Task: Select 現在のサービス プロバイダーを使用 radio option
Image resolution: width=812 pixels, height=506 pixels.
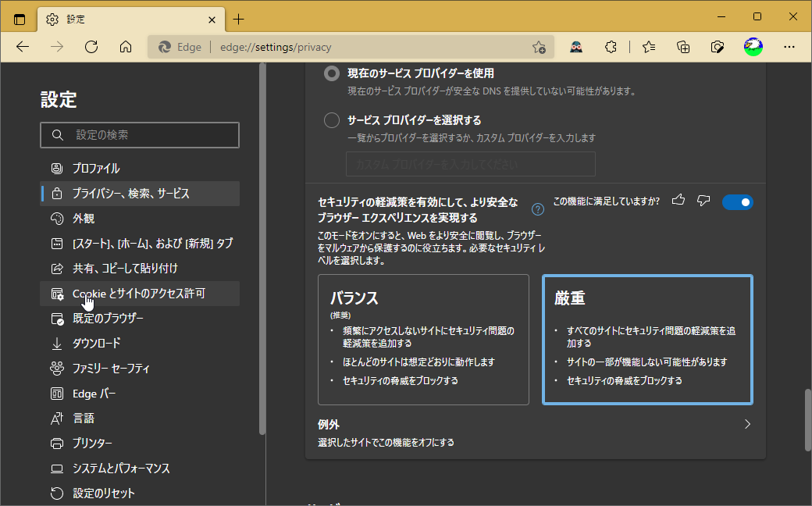Action: [331, 73]
